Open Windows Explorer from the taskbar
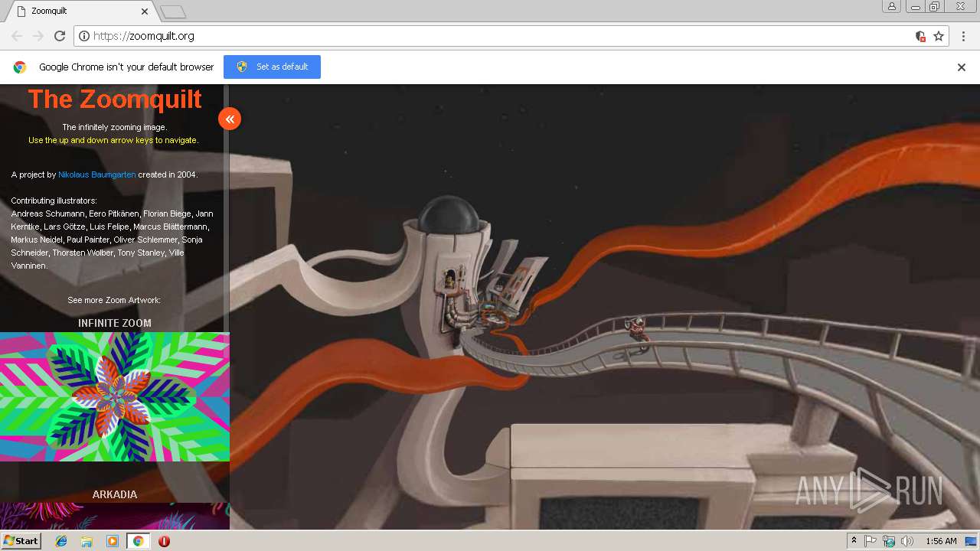 [87, 541]
